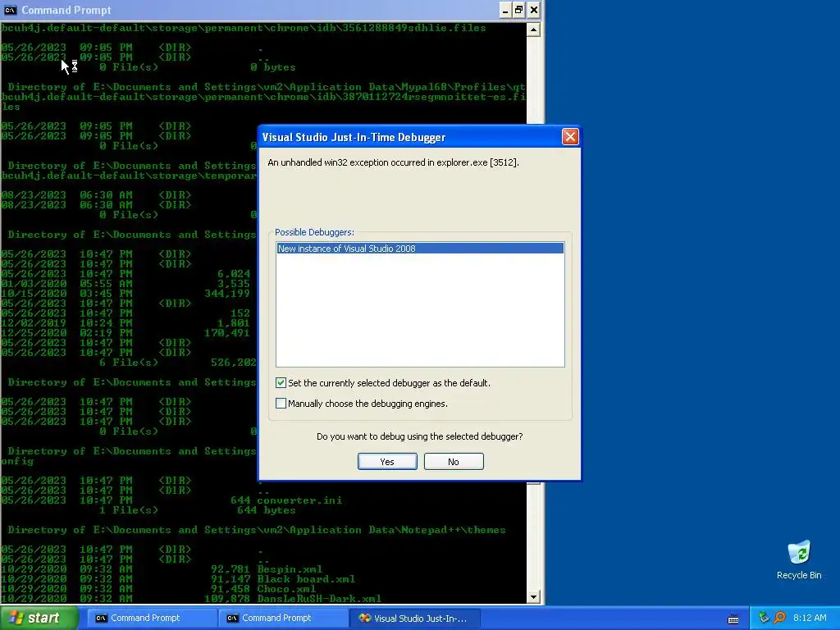Click the converter.ini filename in console output
Viewport: 840px width, 630px height.
[x=299, y=500]
